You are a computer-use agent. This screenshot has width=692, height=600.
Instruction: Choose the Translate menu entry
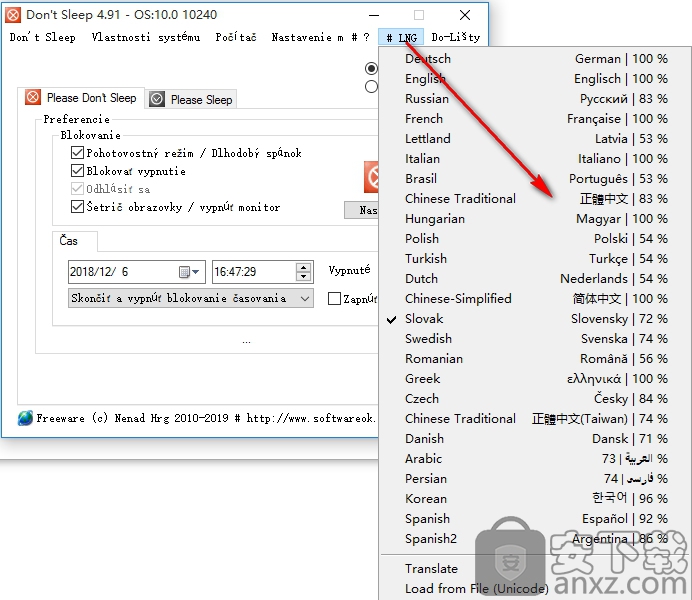pyautogui.click(x=535, y=569)
